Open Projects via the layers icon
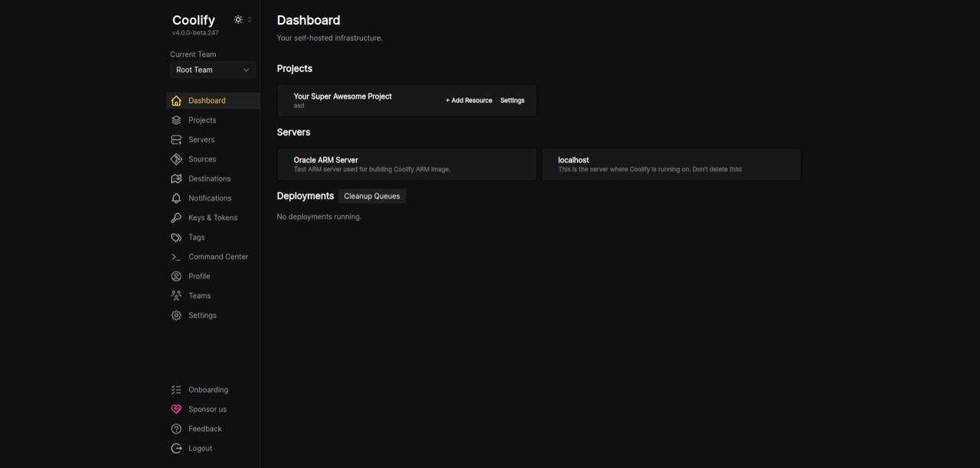The height and width of the screenshot is (468, 980). (x=176, y=120)
